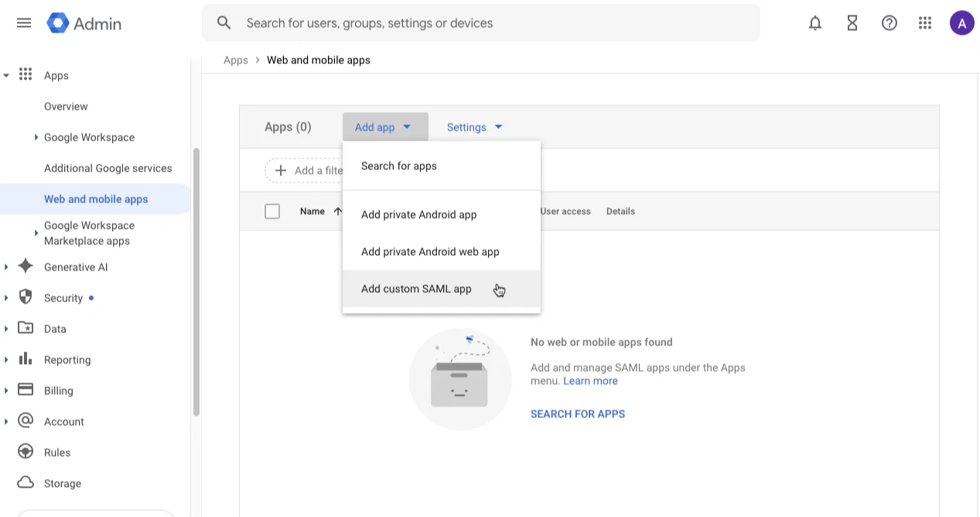Open the help question mark icon
Screen dimensions: 980x517
coord(890,23)
